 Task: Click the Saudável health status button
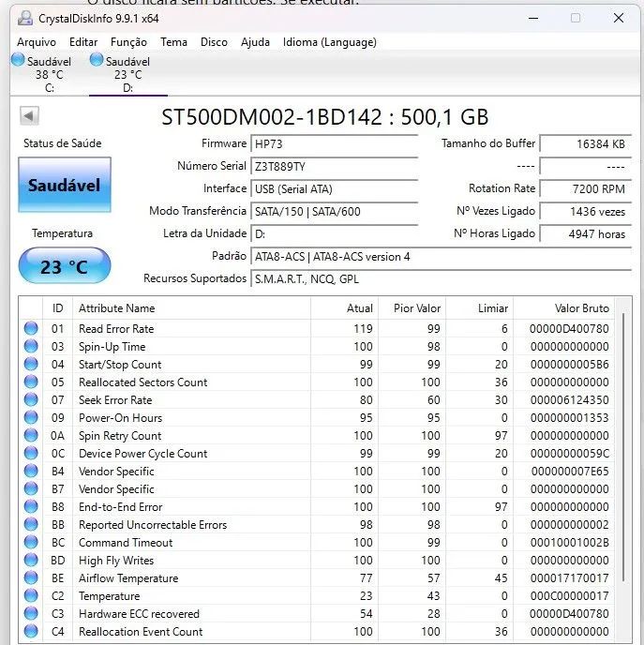pyautogui.click(x=65, y=185)
